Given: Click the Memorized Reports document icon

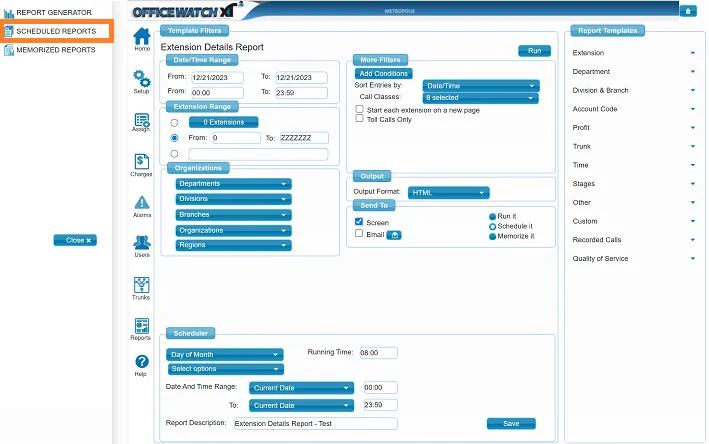Looking at the screenshot, I should pyautogui.click(x=9, y=50).
